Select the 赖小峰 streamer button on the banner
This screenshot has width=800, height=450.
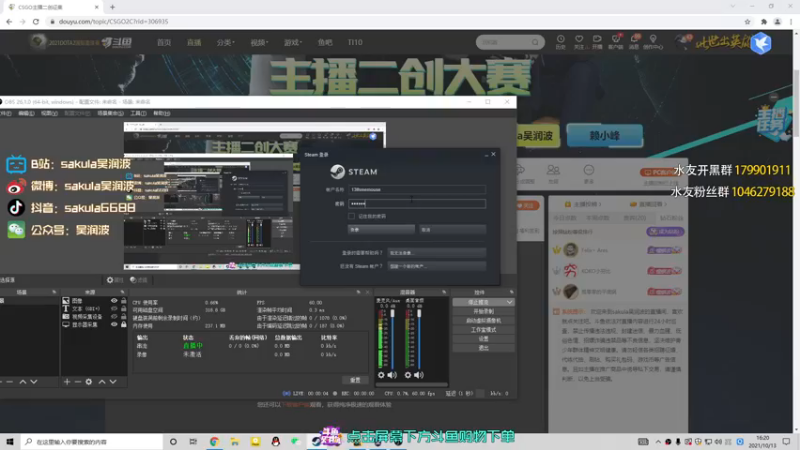(605, 136)
